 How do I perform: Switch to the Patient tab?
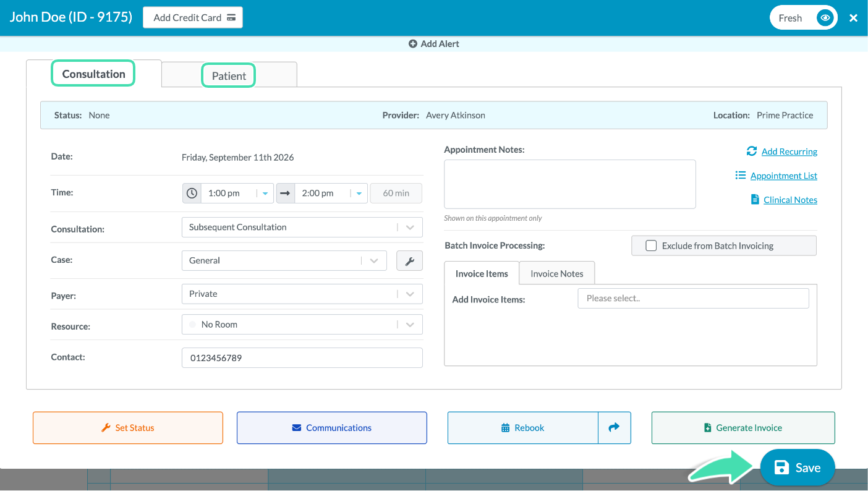(229, 75)
